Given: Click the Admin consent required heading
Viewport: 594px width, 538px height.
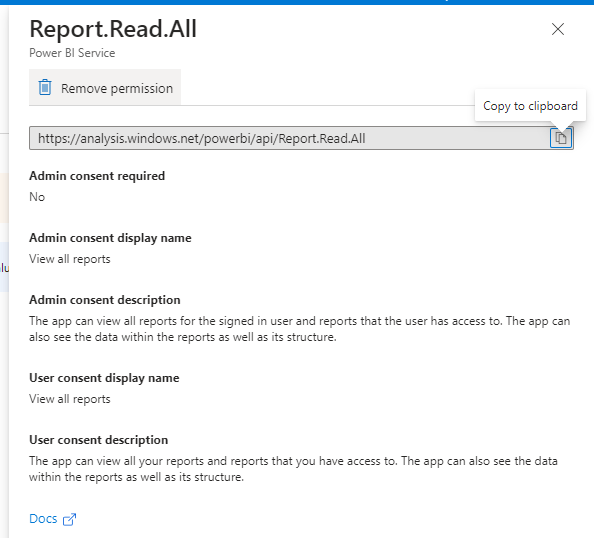Looking at the screenshot, I should tap(97, 176).
